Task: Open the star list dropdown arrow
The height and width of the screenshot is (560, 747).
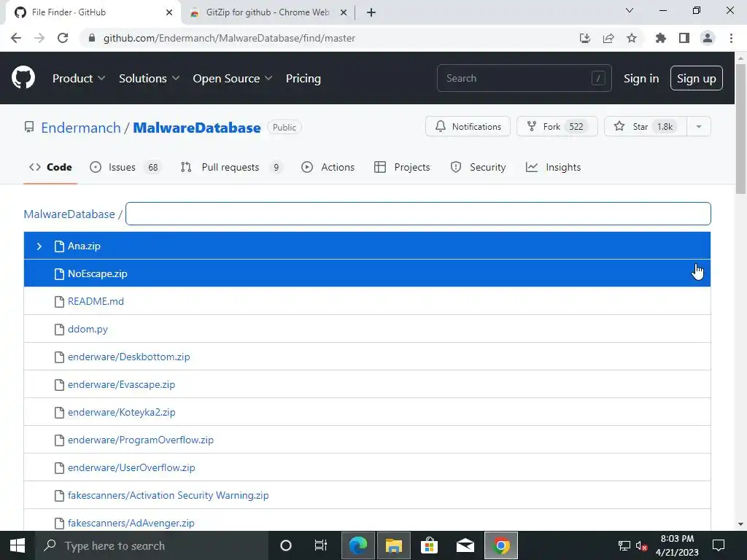Action: pos(699,127)
